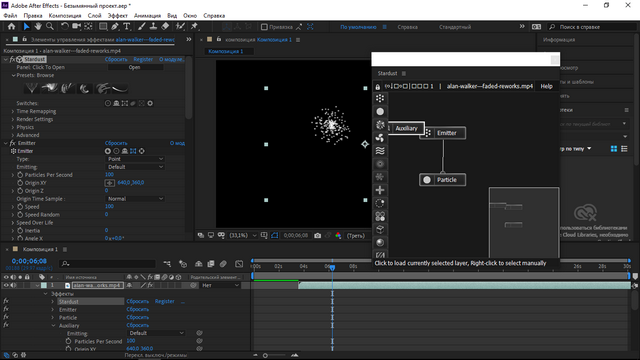Select the Rotation tool
The image size is (640, 360).
point(64,27)
